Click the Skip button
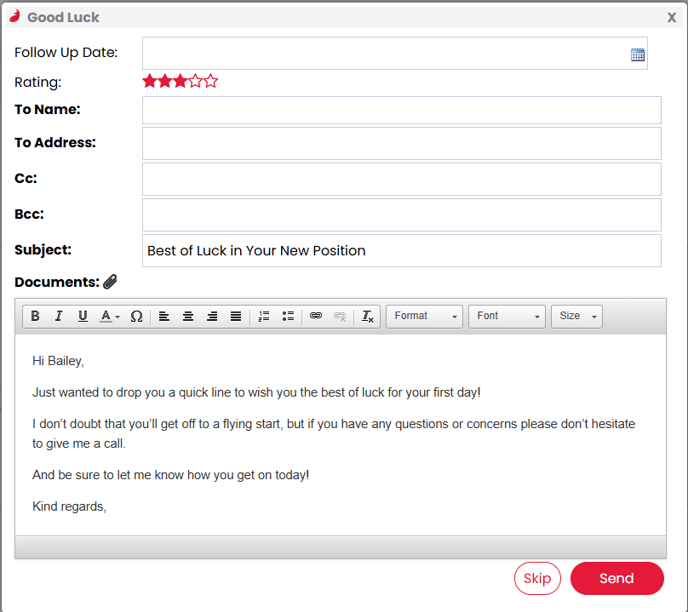Screen dimensions: 688x612 pos(538,578)
